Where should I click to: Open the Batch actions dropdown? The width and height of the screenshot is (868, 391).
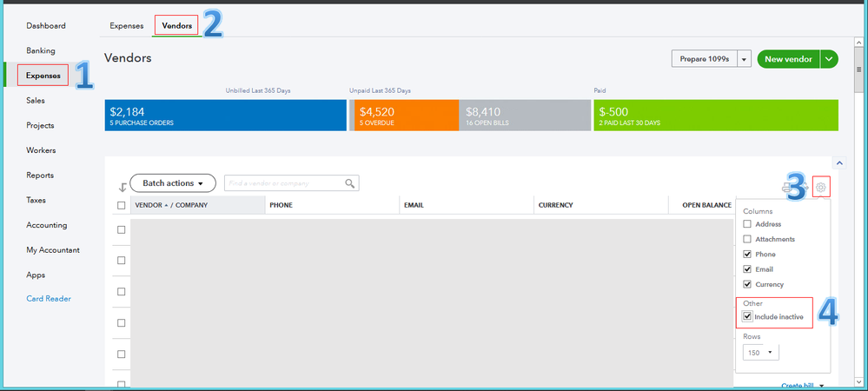[x=173, y=183]
